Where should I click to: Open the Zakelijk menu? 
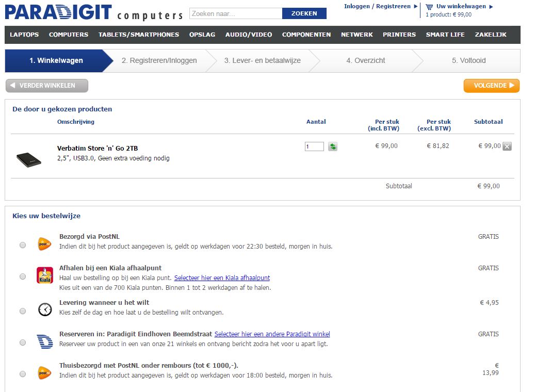click(491, 35)
